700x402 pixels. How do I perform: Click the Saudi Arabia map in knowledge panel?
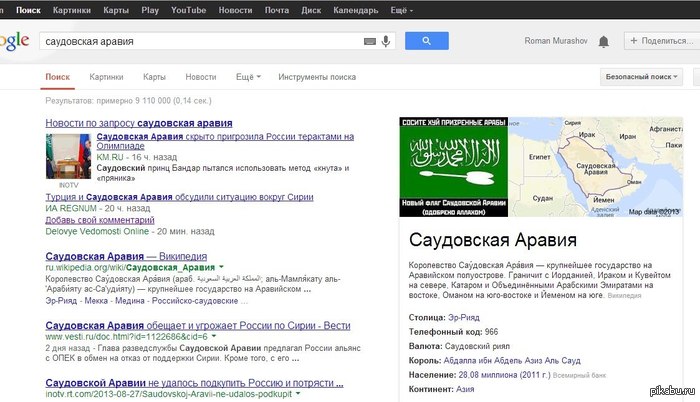coord(596,167)
